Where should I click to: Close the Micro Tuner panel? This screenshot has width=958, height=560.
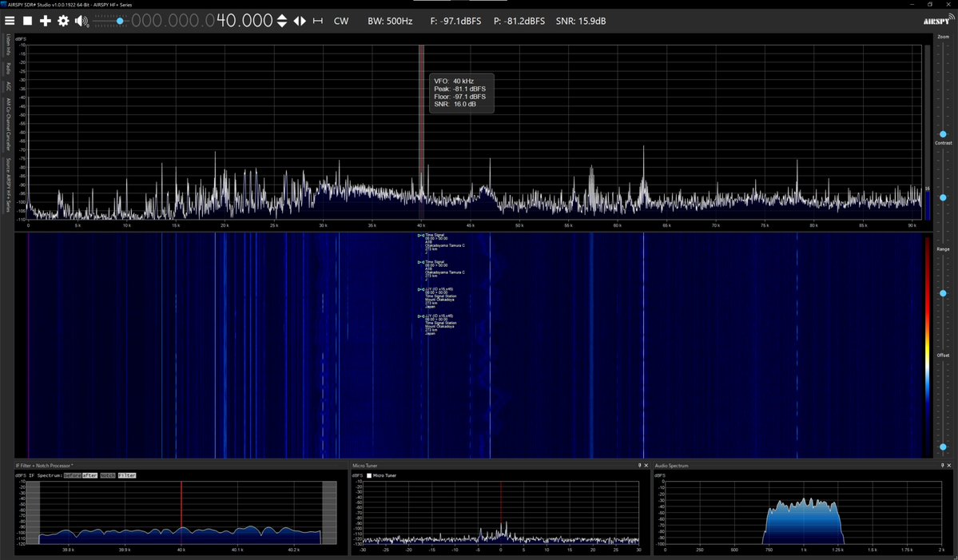(646, 466)
